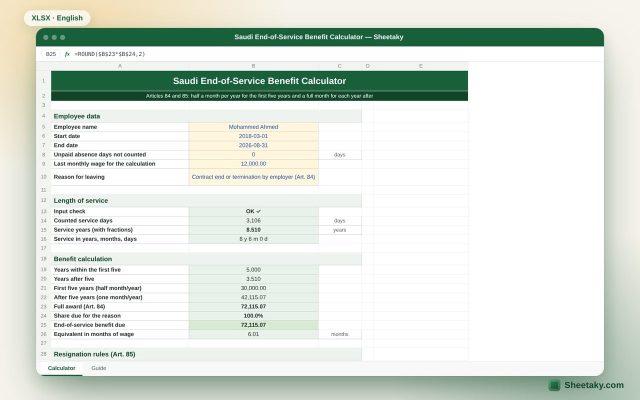Select First five years (half month/year) label
Viewport: 640px width, 400px height.
click(120, 288)
